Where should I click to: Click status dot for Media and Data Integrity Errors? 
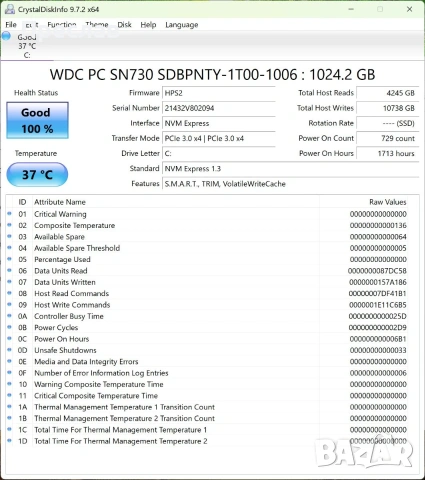tap(9, 361)
